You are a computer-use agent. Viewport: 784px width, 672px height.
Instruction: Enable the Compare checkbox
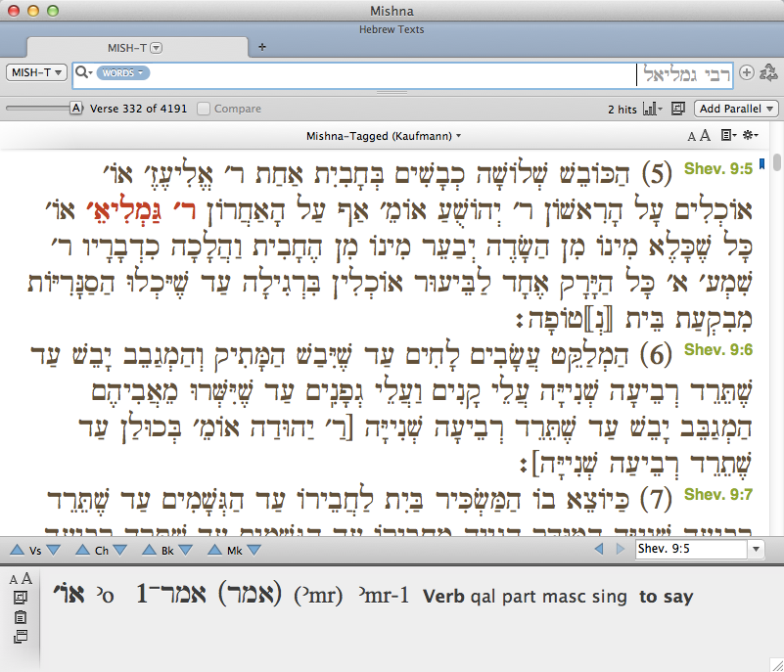point(204,109)
